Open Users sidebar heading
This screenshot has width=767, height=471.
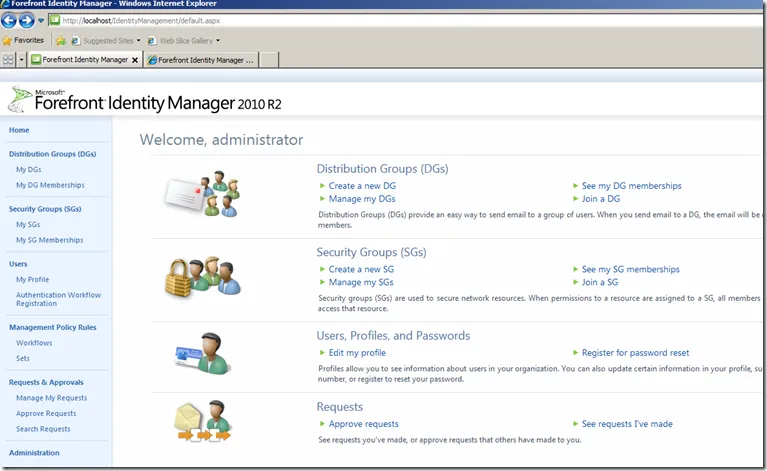tap(18, 264)
